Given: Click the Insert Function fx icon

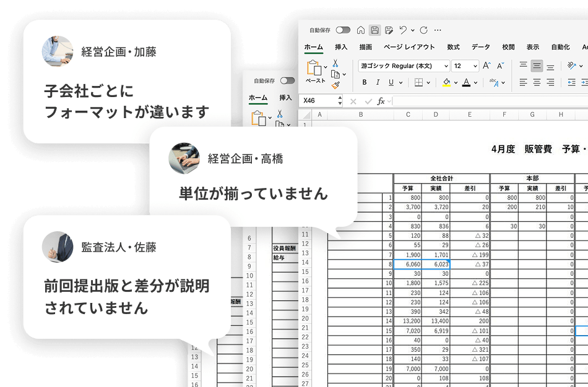Looking at the screenshot, I should point(380,101).
